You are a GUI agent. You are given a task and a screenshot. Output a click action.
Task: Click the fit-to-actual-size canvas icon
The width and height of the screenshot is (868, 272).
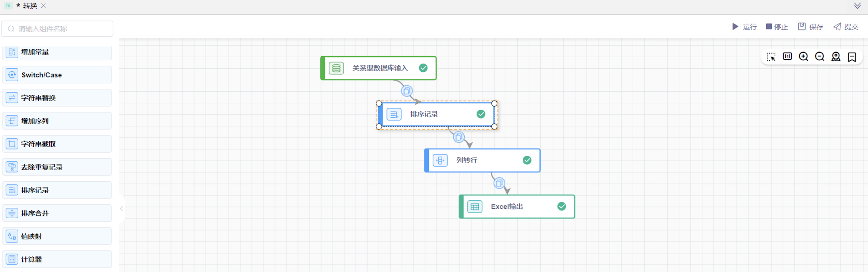coord(787,57)
